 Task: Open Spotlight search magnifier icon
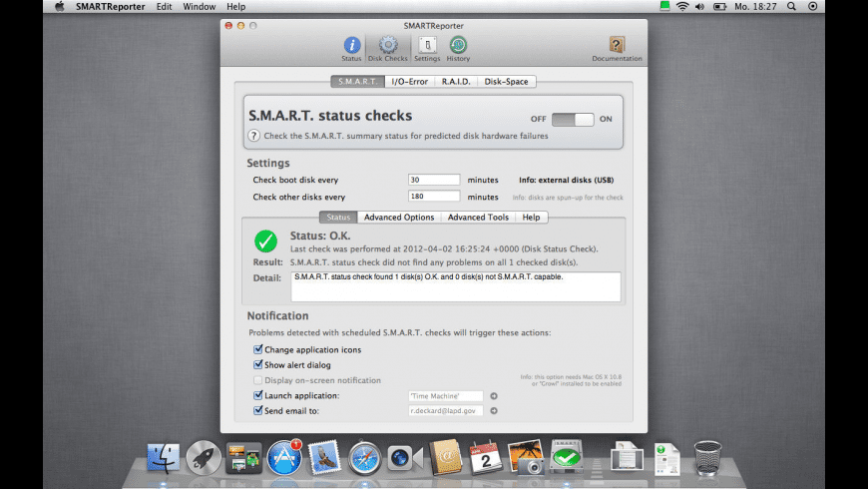pos(791,7)
